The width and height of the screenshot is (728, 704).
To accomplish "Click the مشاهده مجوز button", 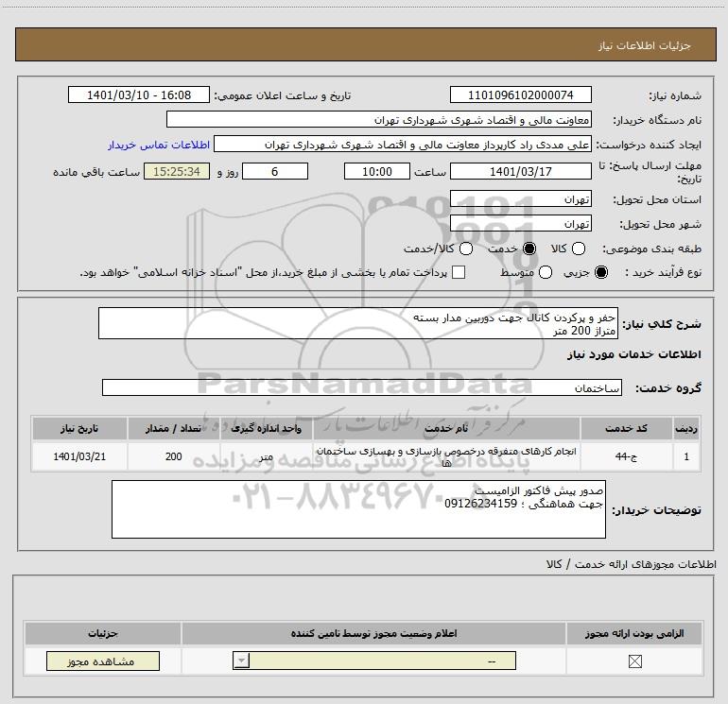I will click(103, 661).
